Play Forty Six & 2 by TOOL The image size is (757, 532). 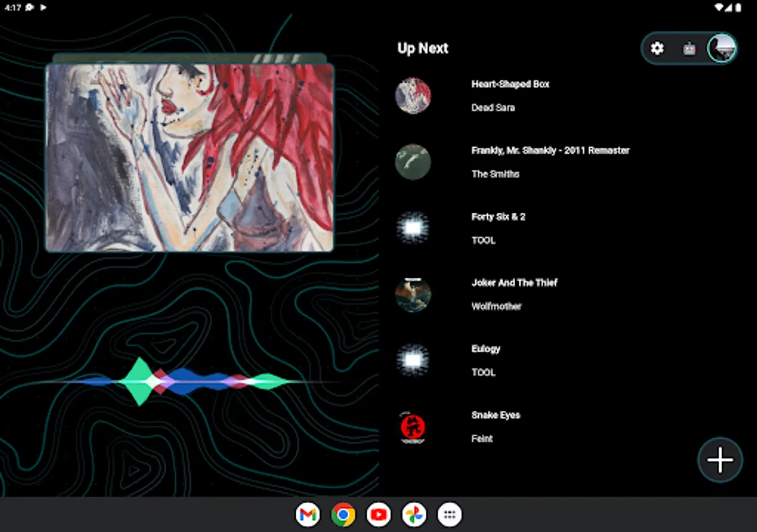(x=568, y=228)
